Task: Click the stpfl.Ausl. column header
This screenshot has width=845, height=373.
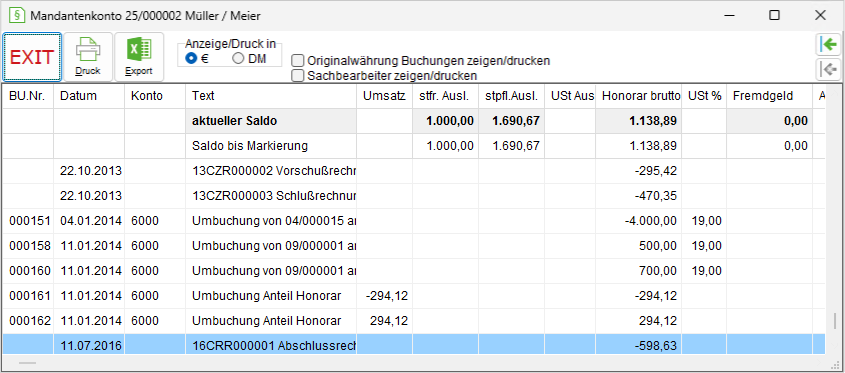Action: pyautogui.click(x=511, y=96)
